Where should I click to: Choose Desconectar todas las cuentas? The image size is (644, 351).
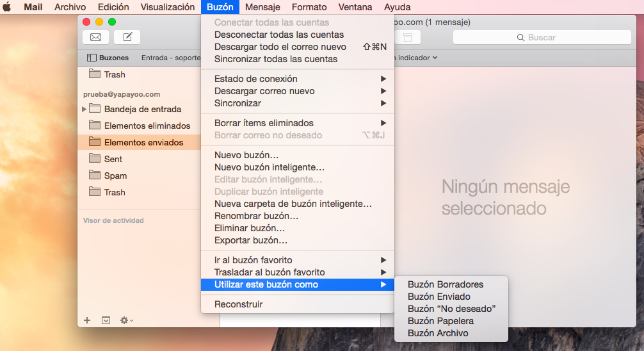pyautogui.click(x=298, y=35)
